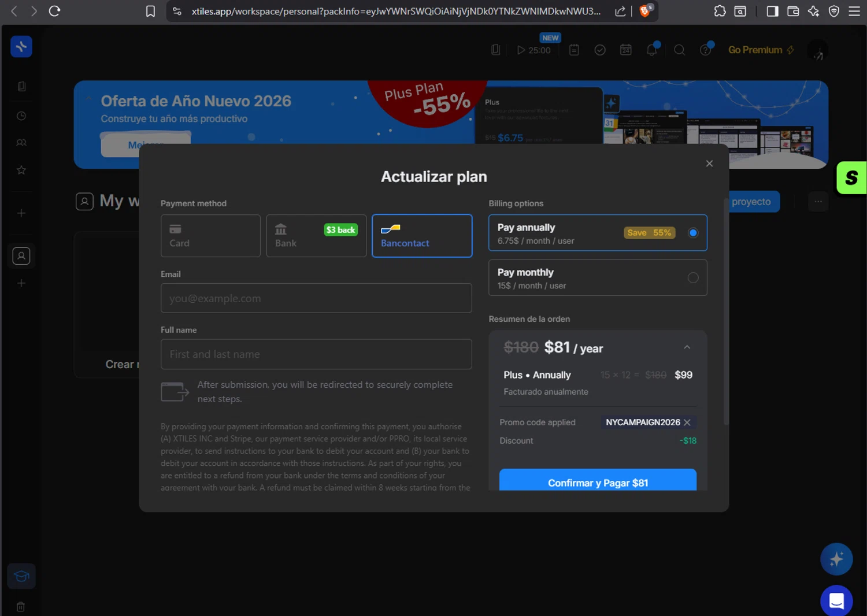Open more options ellipsis button

coord(818,202)
